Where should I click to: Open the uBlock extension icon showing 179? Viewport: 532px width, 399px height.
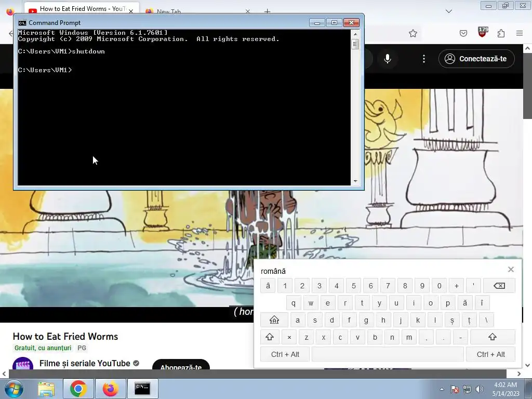483,32
